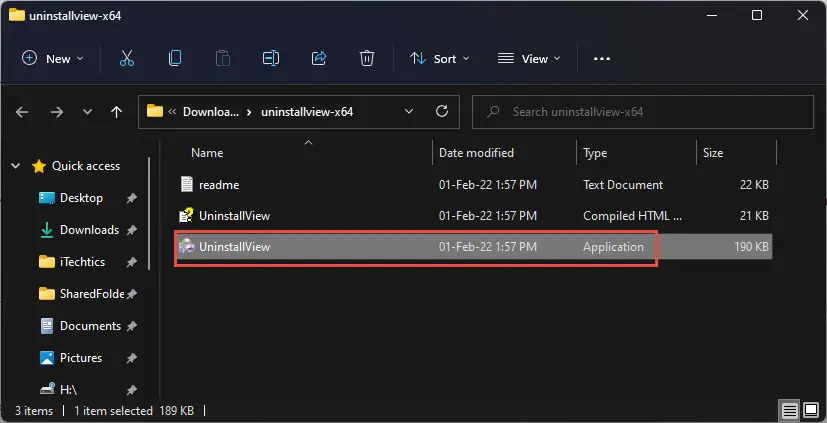Screen dimensions: 827x423
Task: Click the Downloads arrow icon in sidebar
Action: pyautogui.click(x=46, y=230)
